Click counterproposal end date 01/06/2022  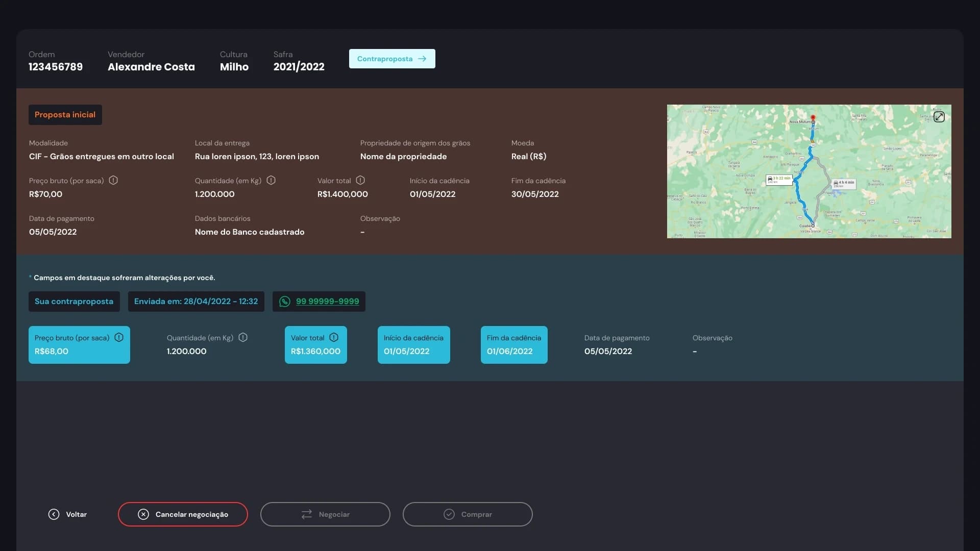tap(510, 352)
